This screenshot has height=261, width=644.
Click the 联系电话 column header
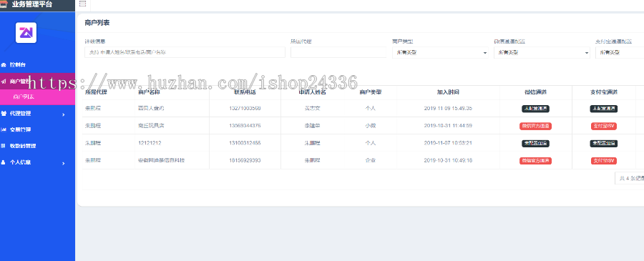pos(245,92)
